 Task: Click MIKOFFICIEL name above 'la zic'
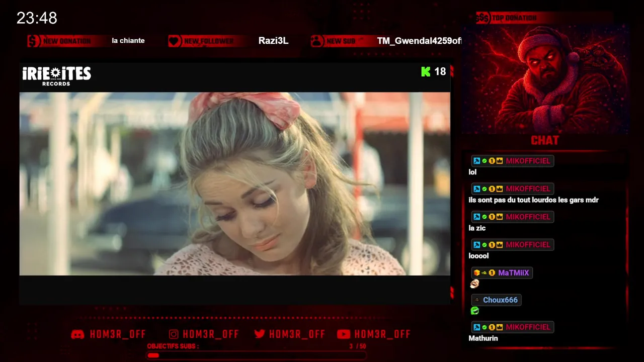(x=528, y=217)
